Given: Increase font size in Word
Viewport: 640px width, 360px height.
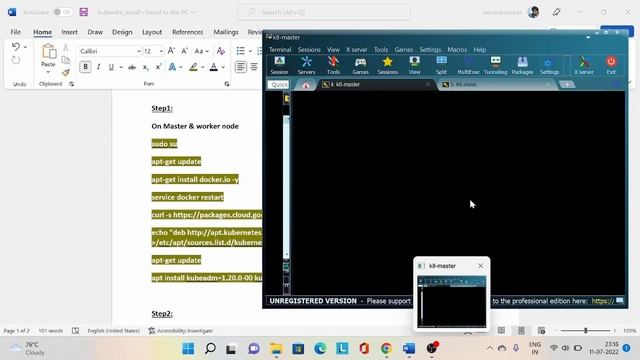Looking at the screenshot, I should [171, 51].
